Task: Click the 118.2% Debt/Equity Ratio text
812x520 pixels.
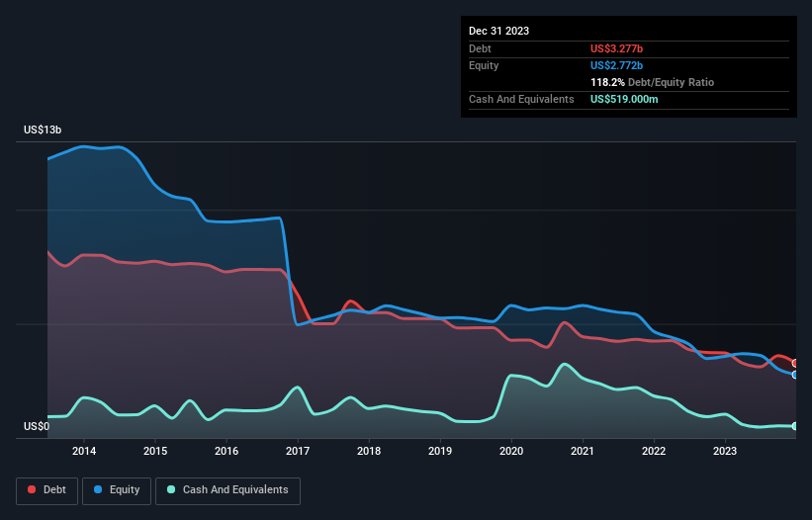Action: coord(652,82)
